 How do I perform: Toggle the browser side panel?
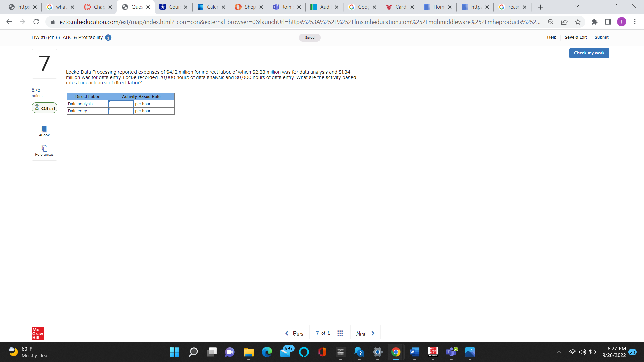(608, 22)
